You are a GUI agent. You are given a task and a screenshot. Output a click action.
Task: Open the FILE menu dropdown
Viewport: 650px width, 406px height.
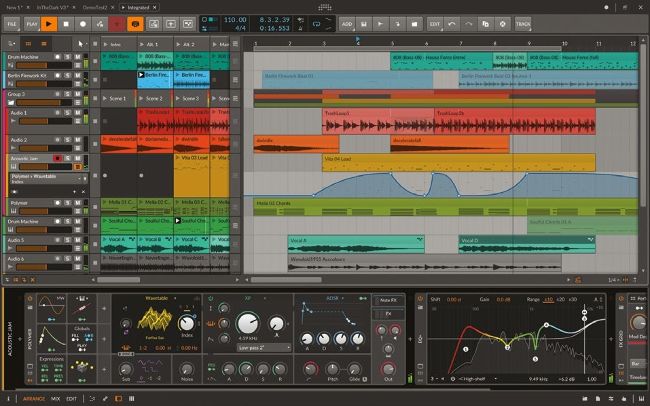coord(12,24)
